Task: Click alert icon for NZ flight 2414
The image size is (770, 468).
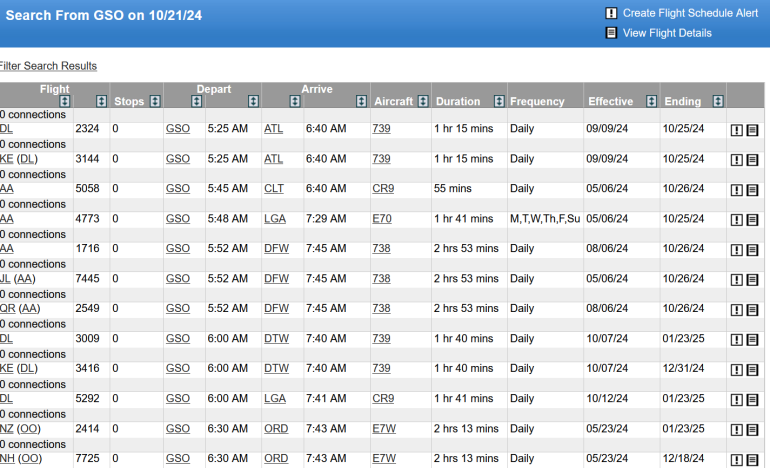Action: point(736,430)
